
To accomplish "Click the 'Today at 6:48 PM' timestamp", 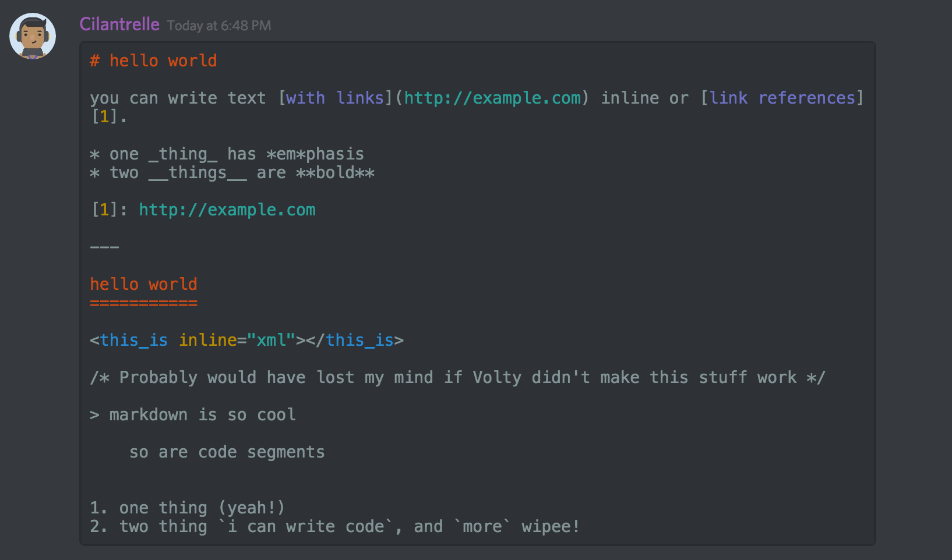I will (x=219, y=26).
